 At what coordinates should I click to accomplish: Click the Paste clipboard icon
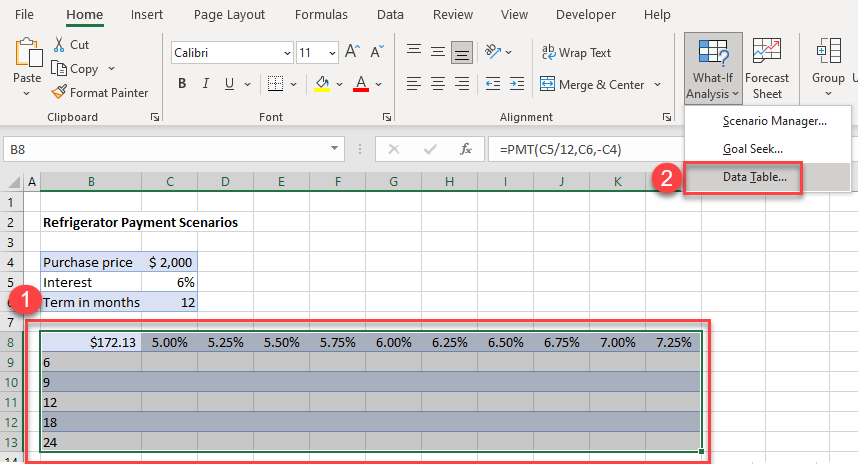27,54
